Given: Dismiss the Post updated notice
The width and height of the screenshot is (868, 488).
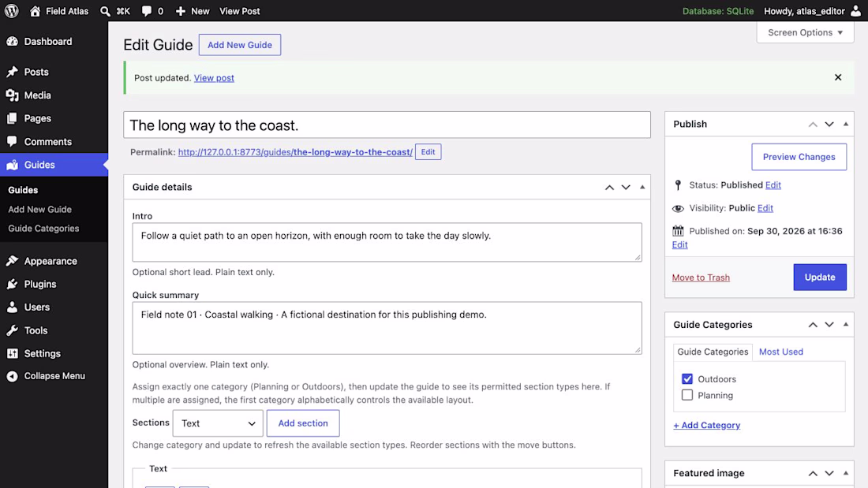Looking at the screenshot, I should coord(838,77).
